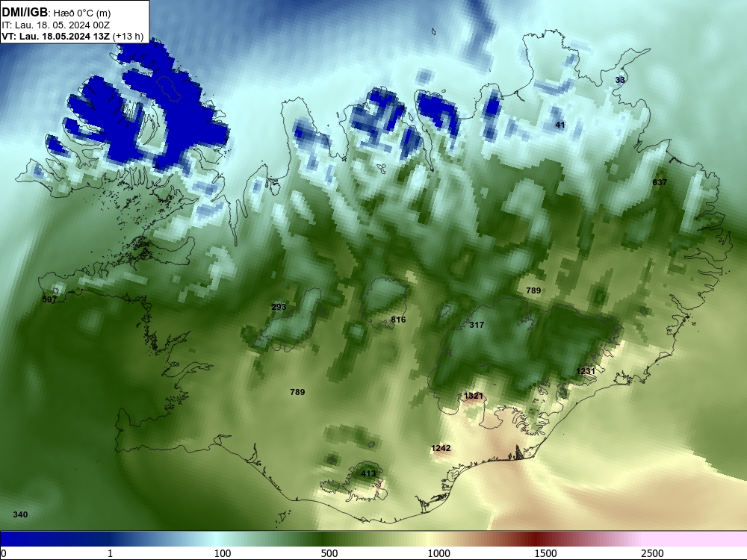
Task: Click the legend label 500
Action: (x=329, y=553)
